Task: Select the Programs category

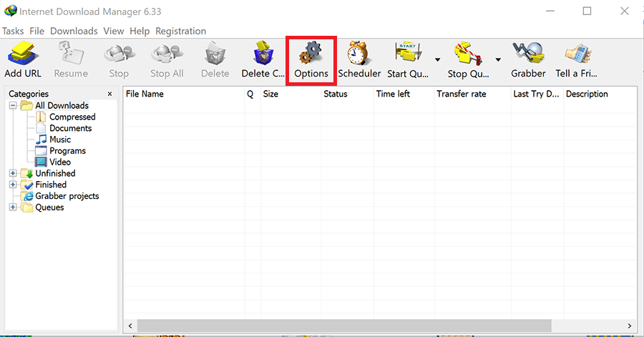Action: tap(67, 151)
